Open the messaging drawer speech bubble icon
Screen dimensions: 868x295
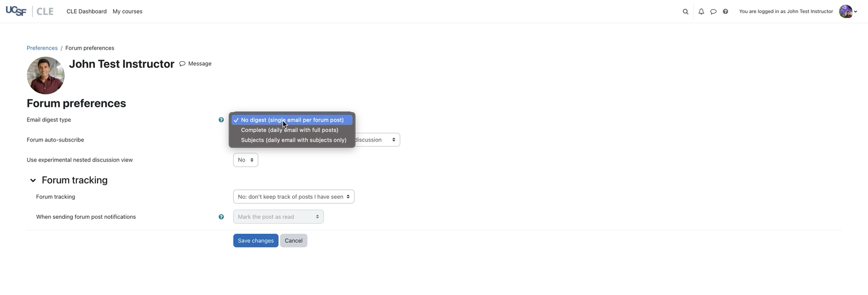[713, 12]
